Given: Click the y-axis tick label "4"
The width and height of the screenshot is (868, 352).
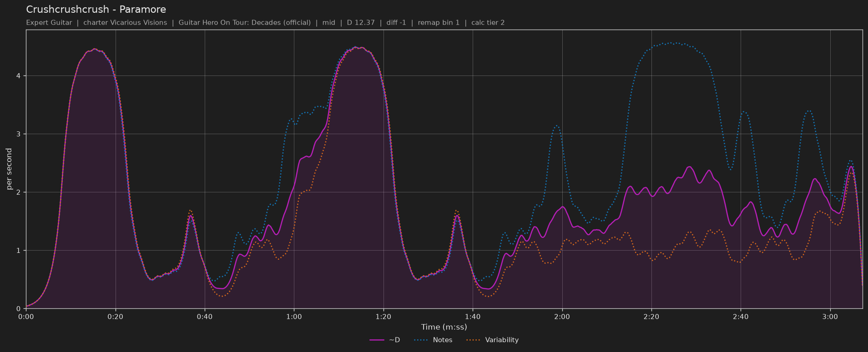Looking at the screenshot, I should [x=19, y=76].
